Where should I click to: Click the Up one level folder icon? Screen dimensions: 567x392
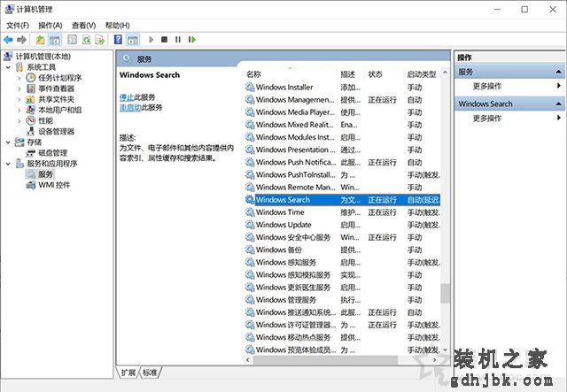tap(40, 40)
